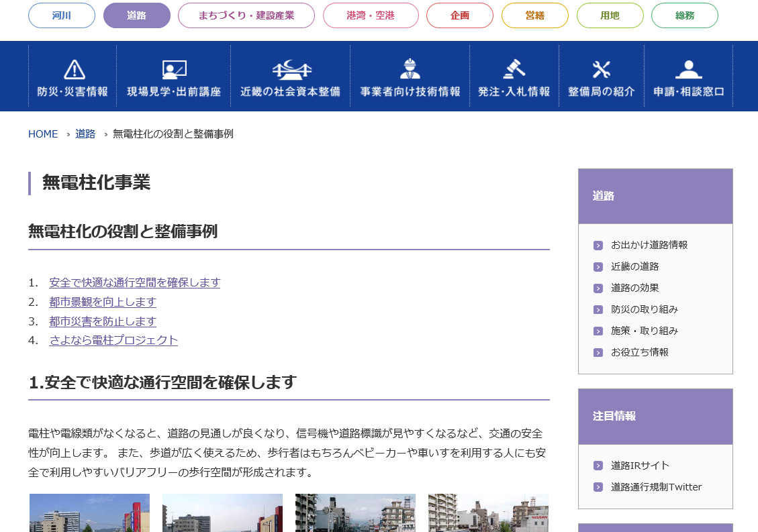Click arrow icon beside 防災の取り組み

pos(598,310)
